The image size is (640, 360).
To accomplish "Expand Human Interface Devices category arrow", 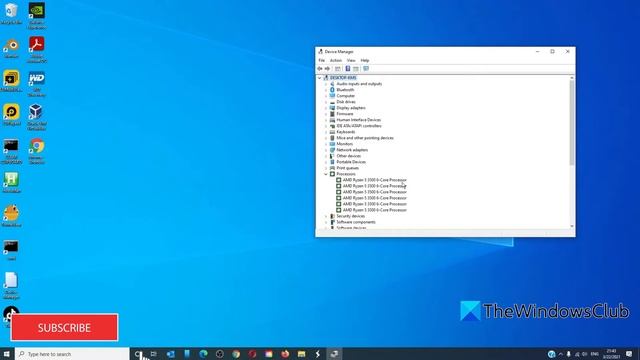I will (x=326, y=120).
